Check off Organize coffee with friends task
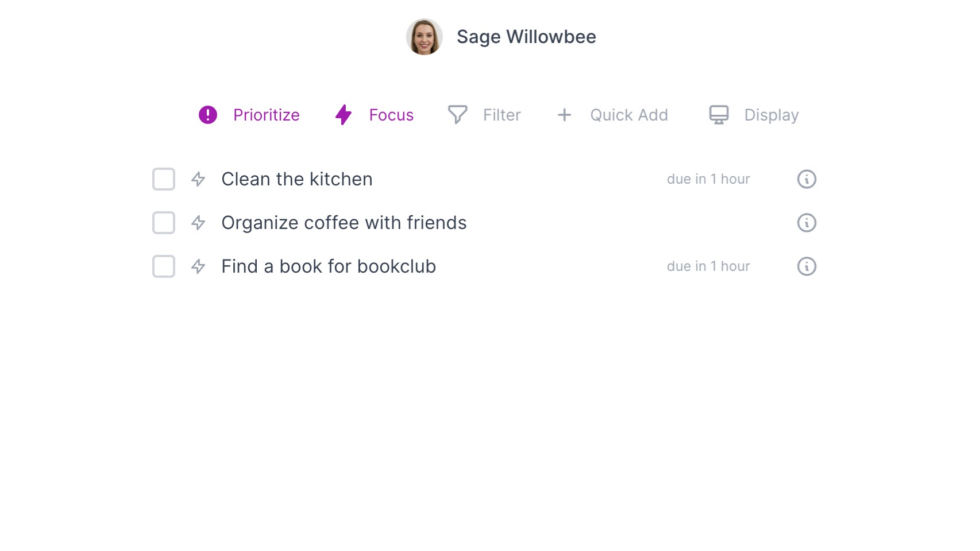Screen dimensions: 980x551 pyautogui.click(x=164, y=223)
